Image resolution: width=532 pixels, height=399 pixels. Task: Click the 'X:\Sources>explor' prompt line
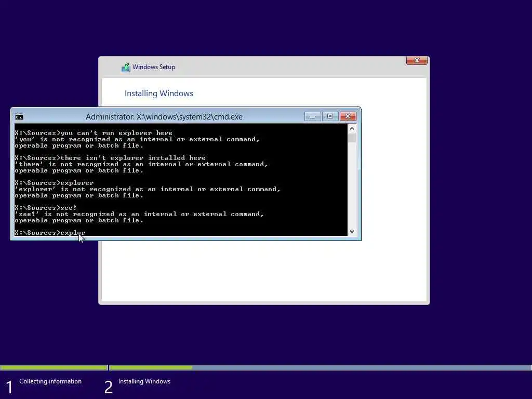pos(50,232)
